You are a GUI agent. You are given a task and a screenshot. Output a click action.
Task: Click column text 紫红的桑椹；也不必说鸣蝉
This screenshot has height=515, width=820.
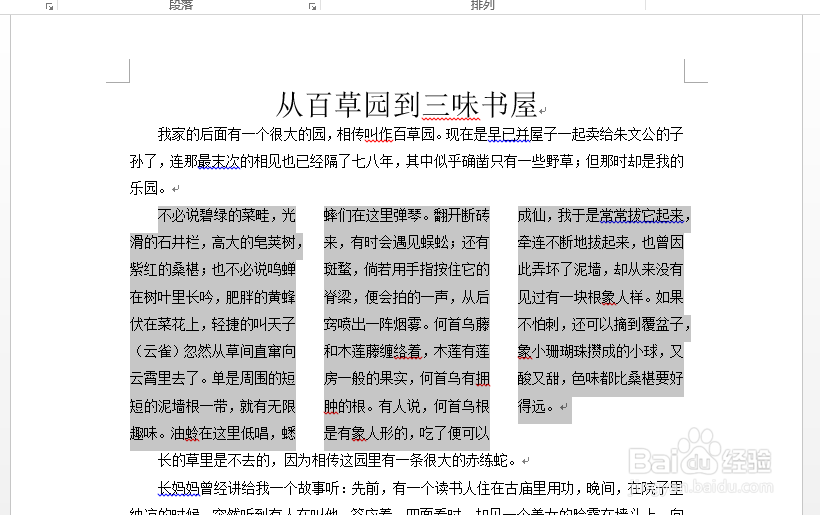[212, 270]
